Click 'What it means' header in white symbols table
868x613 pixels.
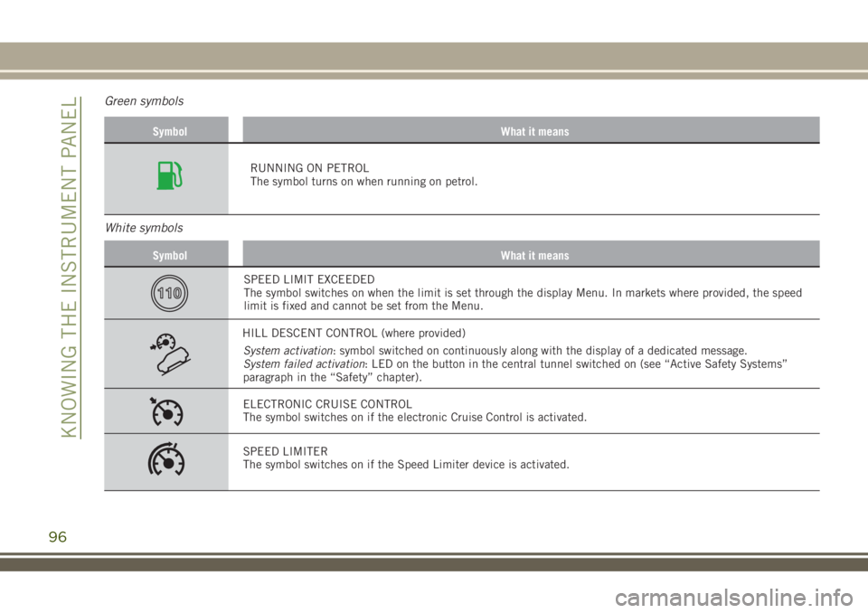[534, 256]
